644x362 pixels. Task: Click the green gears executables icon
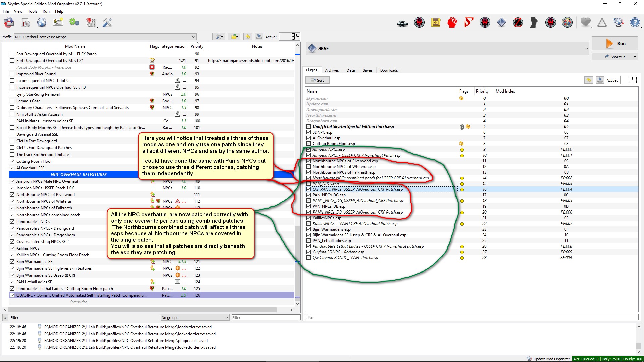74,23
